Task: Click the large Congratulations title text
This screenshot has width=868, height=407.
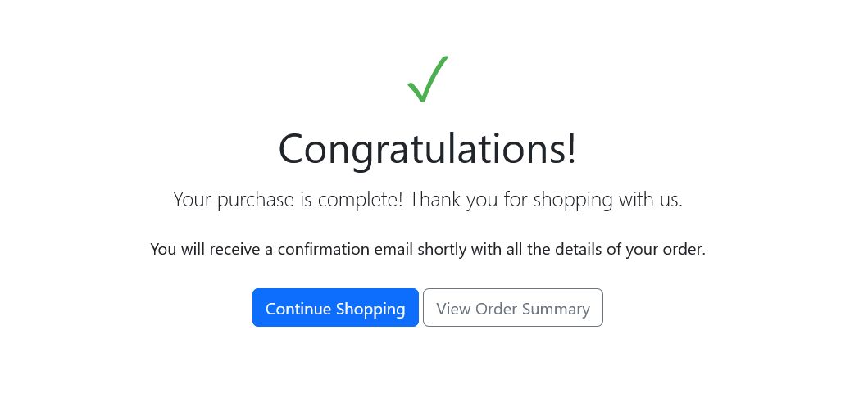Action: click(427, 149)
